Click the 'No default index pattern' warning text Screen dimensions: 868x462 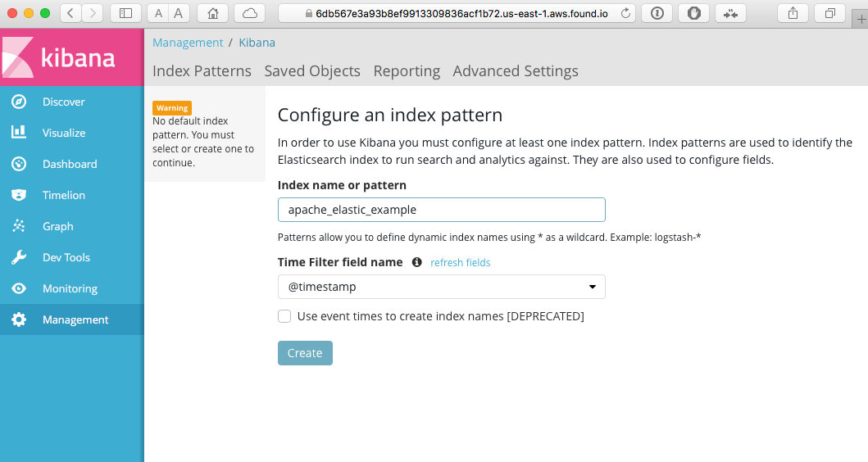click(203, 142)
